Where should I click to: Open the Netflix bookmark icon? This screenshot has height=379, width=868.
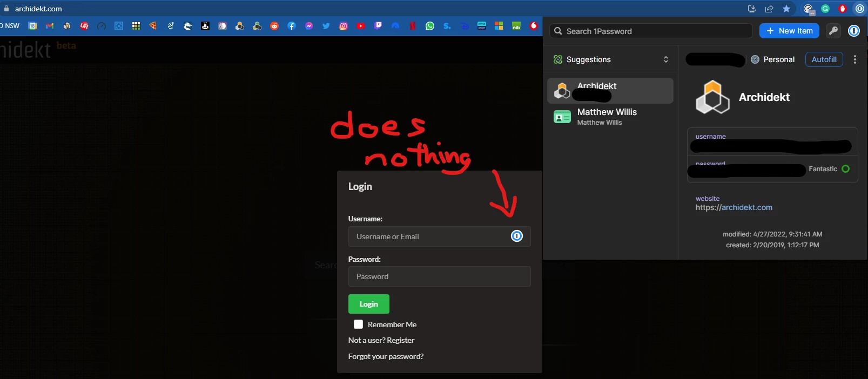(413, 26)
